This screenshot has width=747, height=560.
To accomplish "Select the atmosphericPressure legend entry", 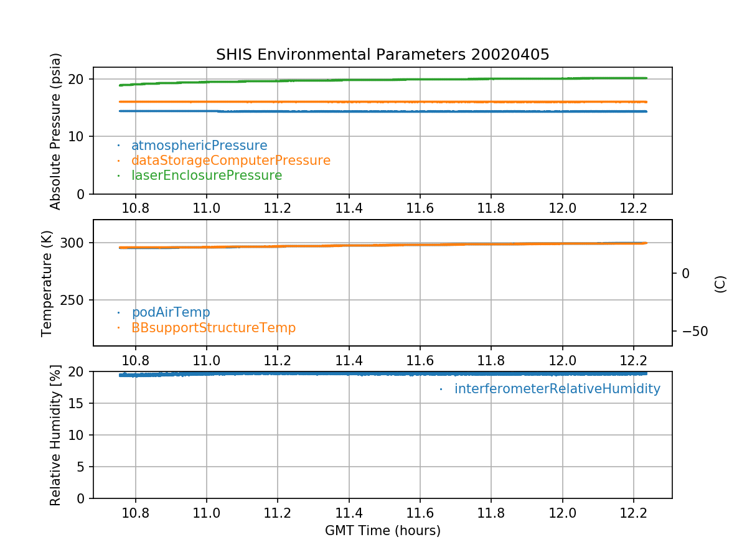I will pyautogui.click(x=199, y=146).
